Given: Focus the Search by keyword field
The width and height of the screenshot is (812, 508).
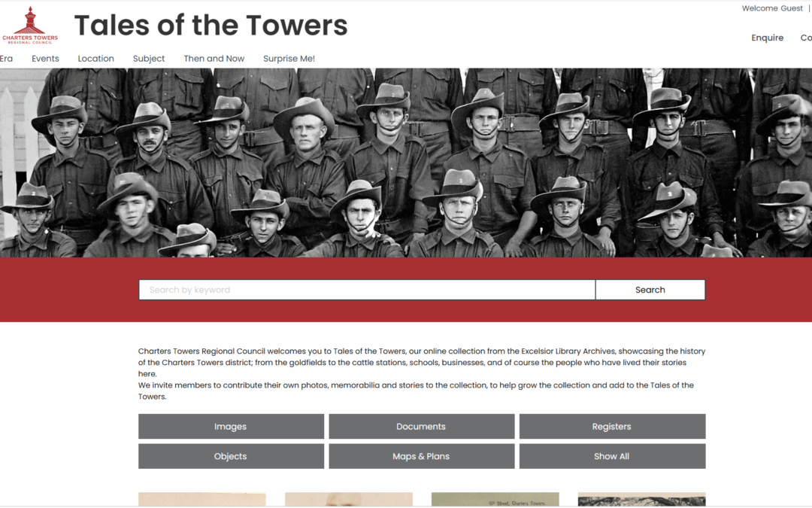Looking at the screenshot, I should point(367,290).
